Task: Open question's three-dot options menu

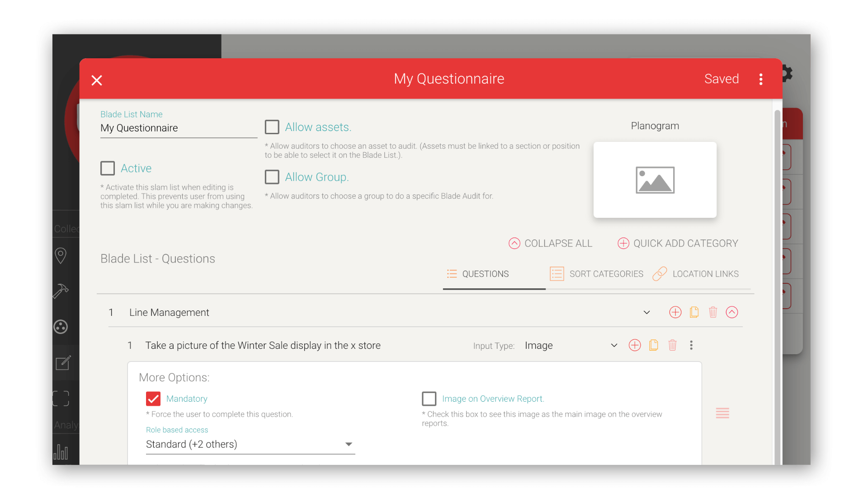Action: tap(691, 345)
